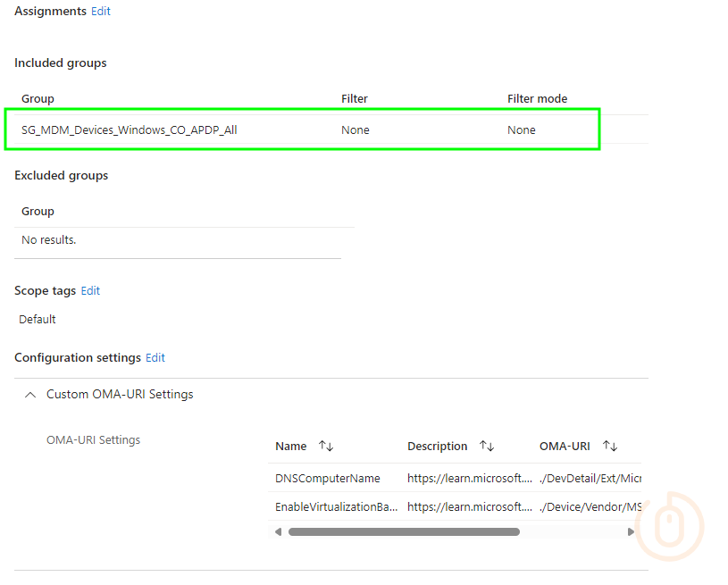Click the sort icon next to OMA-URI

click(x=610, y=446)
